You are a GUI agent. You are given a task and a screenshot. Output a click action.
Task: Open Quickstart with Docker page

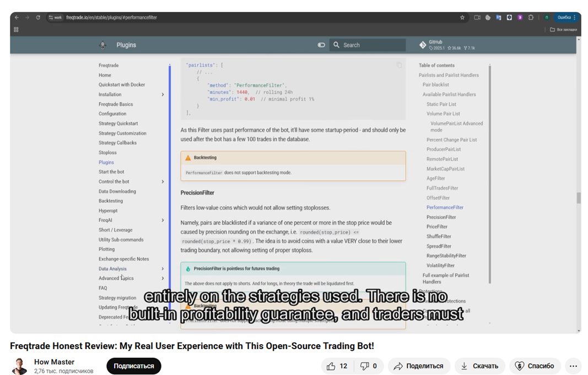click(122, 85)
